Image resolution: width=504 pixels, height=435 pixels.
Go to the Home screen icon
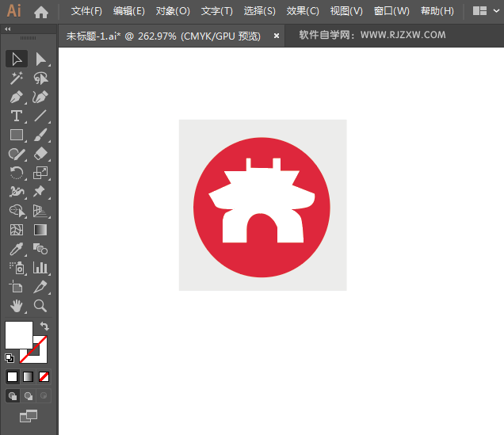(x=41, y=12)
